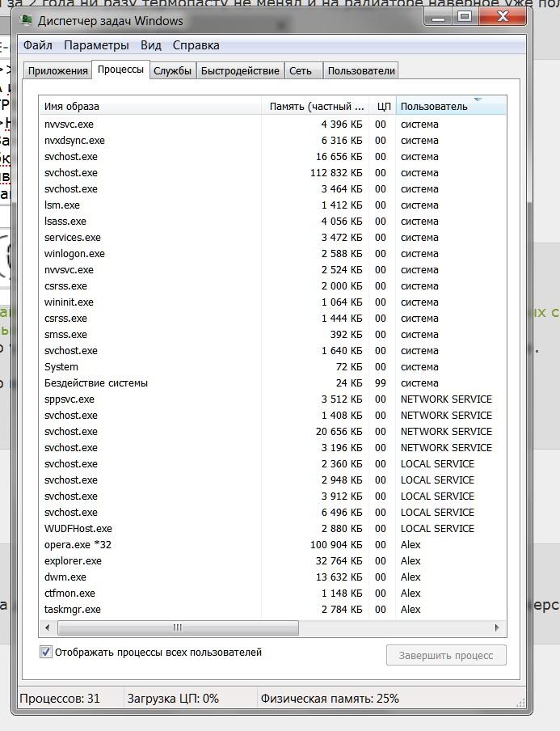The height and width of the screenshot is (731, 560).
Task: Click Процессов: 31 in status bar
Action: pyautogui.click(x=60, y=699)
